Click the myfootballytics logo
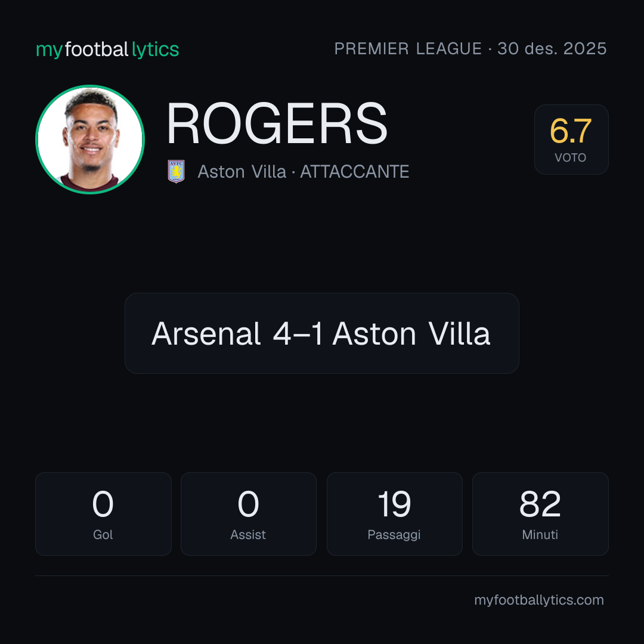This screenshot has height=644, width=644. coord(107,49)
